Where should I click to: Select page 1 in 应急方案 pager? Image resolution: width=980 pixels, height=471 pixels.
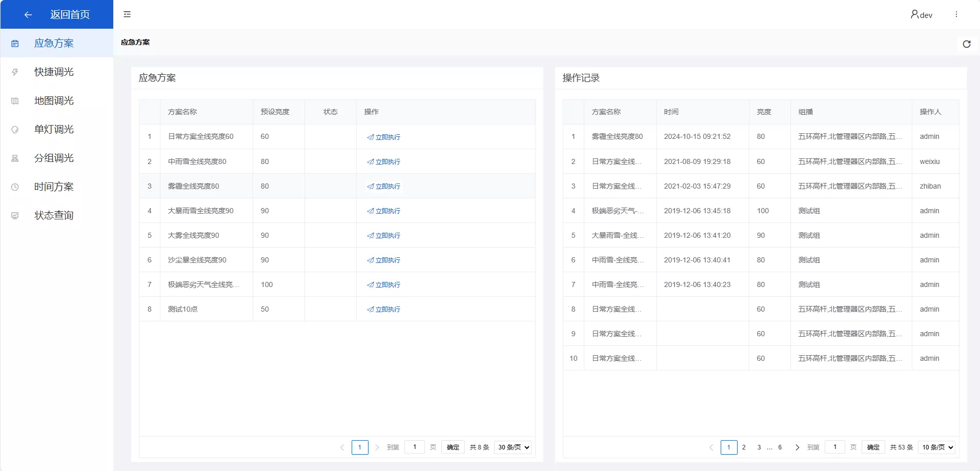pos(360,447)
